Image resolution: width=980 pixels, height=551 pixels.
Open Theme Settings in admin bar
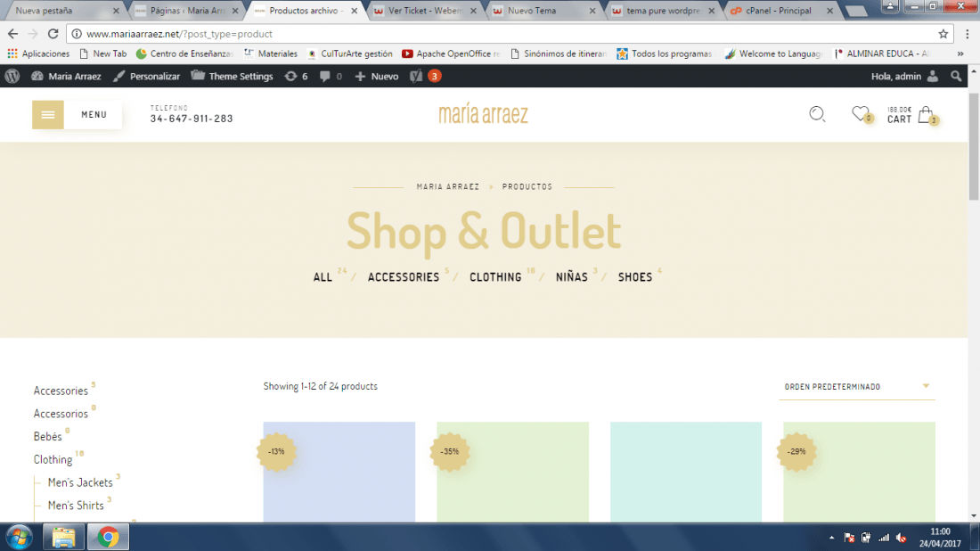pos(232,77)
